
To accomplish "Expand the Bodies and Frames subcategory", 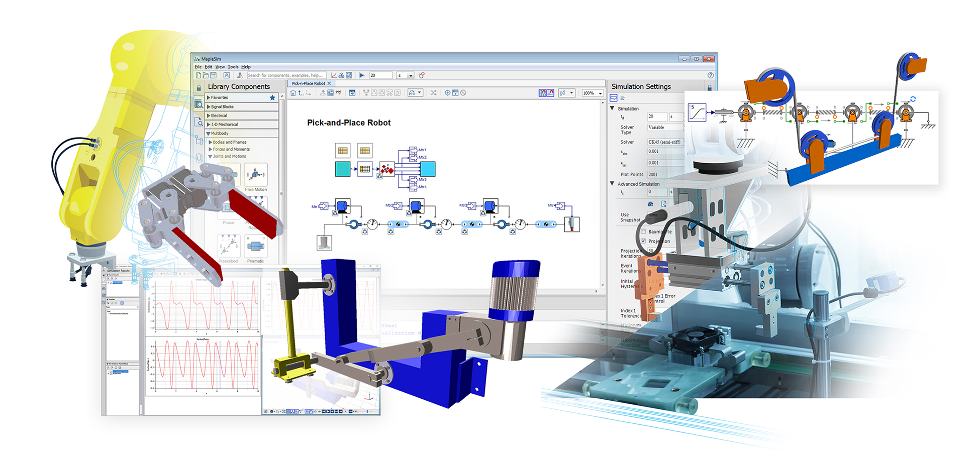I will [x=211, y=142].
